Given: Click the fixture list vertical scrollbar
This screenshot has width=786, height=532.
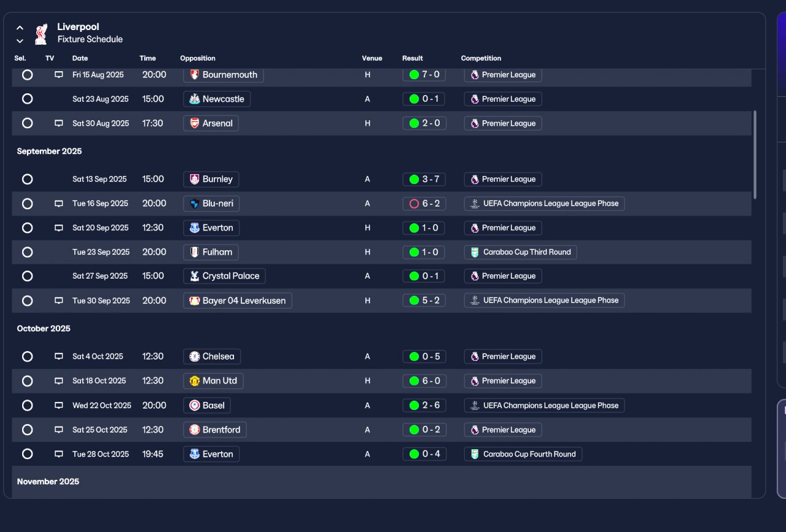Looking at the screenshot, I should click(x=755, y=155).
